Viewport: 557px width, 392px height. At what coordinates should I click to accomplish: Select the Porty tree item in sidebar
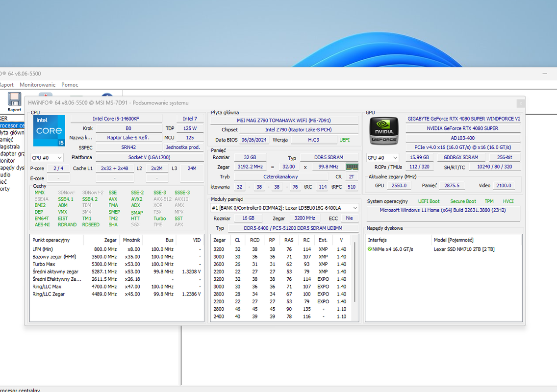click(5, 189)
